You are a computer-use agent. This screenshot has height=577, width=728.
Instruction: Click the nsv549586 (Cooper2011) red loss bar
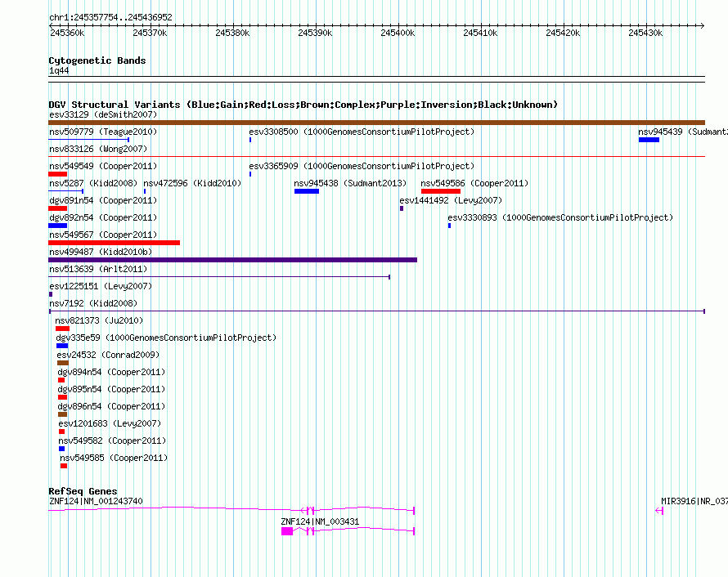(x=441, y=191)
